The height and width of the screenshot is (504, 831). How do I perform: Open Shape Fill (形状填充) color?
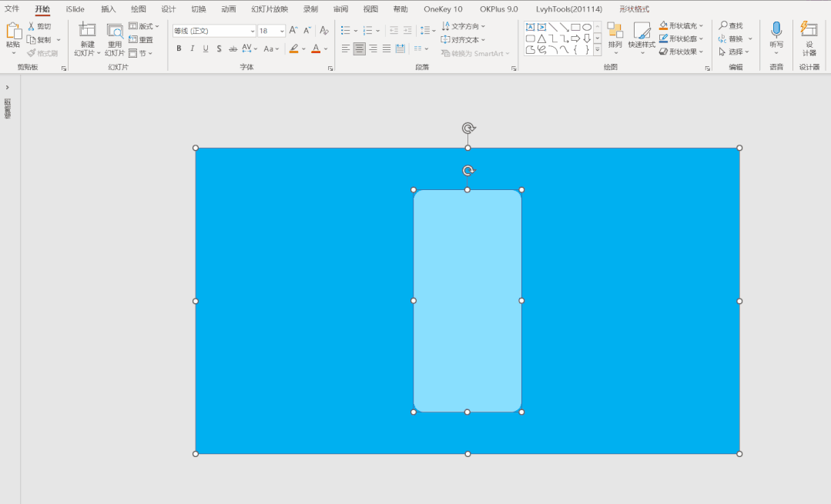681,25
